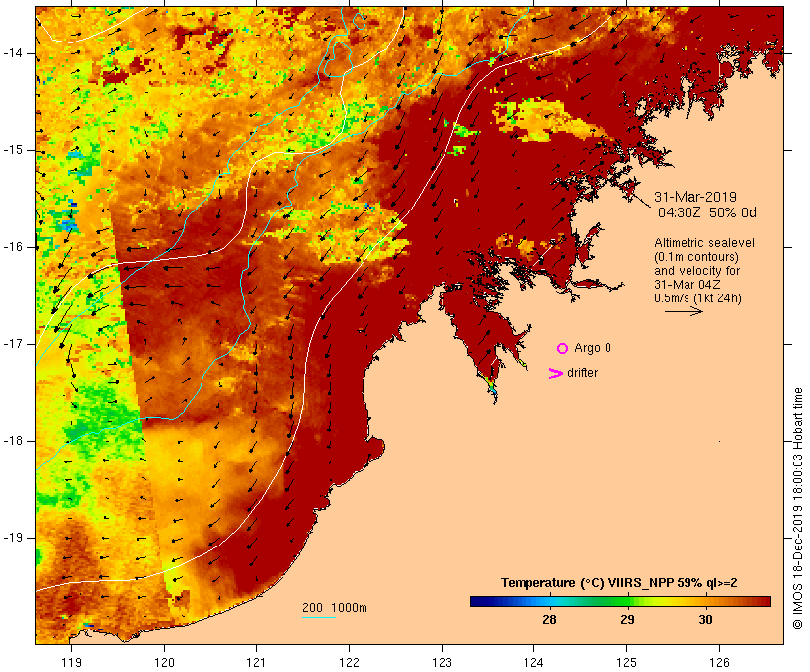Click the '04:30Z 50% 0d' text
This screenshot has width=810, height=672.
706,212
